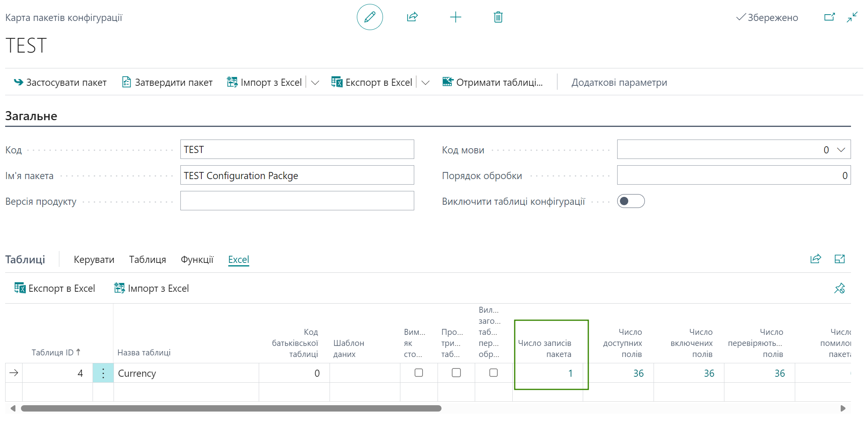Click the share icon in the header

[412, 17]
